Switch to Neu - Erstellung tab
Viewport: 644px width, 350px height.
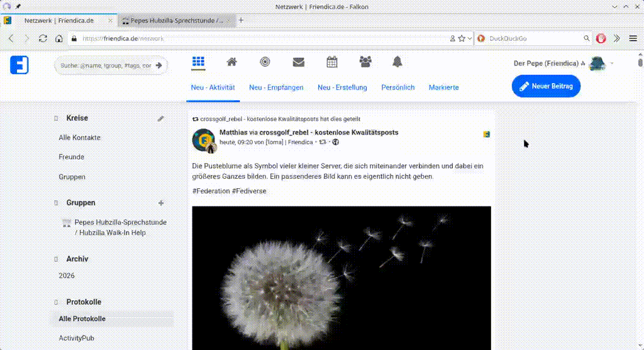coord(342,87)
